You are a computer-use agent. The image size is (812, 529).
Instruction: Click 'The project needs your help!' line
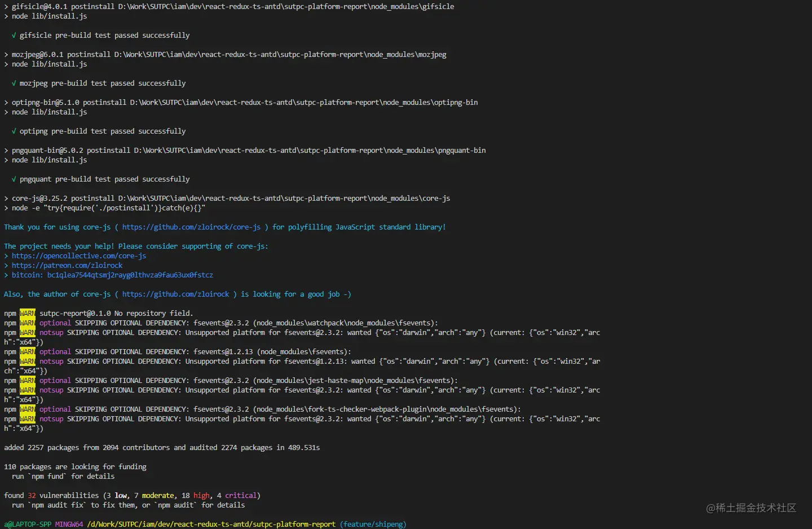(136, 246)
